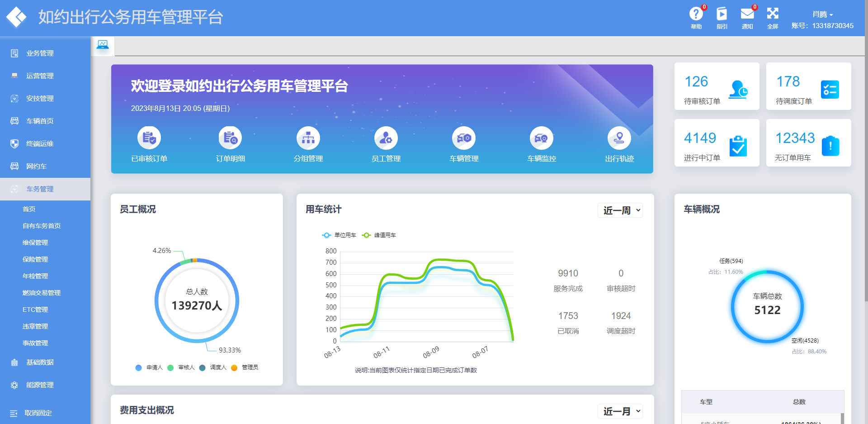Viewport: 868px width, 424px height.
Task: Toggle 单位用车 legend series
Action: (x=339, y=235)
